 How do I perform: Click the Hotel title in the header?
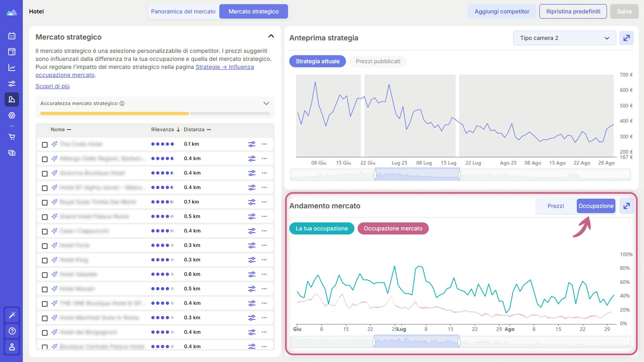(36, 11)
